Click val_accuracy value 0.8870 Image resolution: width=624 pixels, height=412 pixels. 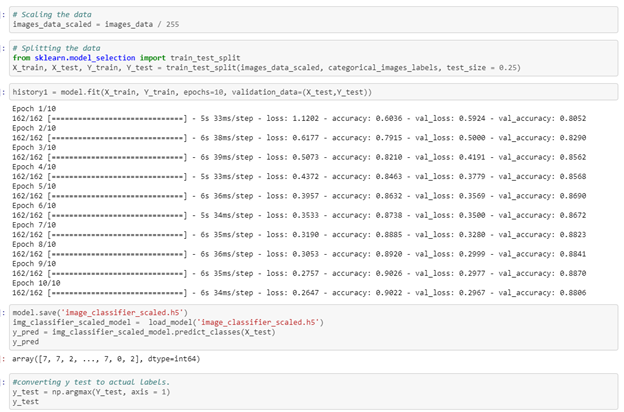573,273
